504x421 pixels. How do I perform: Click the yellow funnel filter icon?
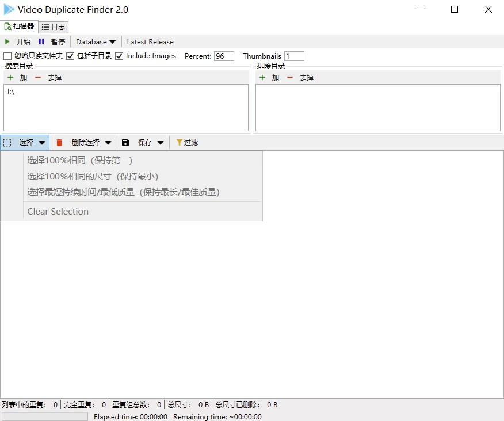(x=180, y=143)
